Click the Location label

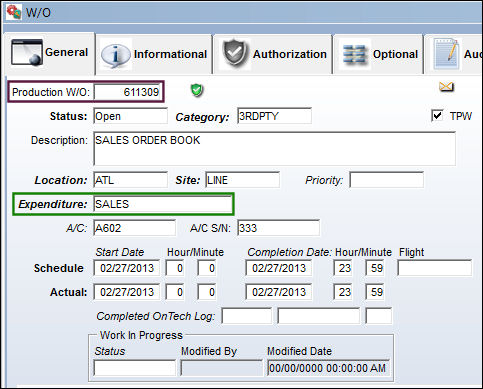click(x=61, y=180)
